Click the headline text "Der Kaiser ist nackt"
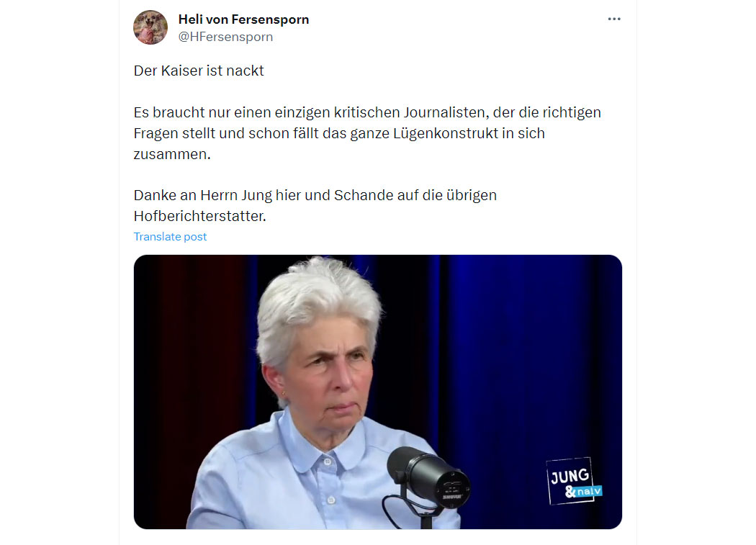756x545 pixels. point(199,71)
